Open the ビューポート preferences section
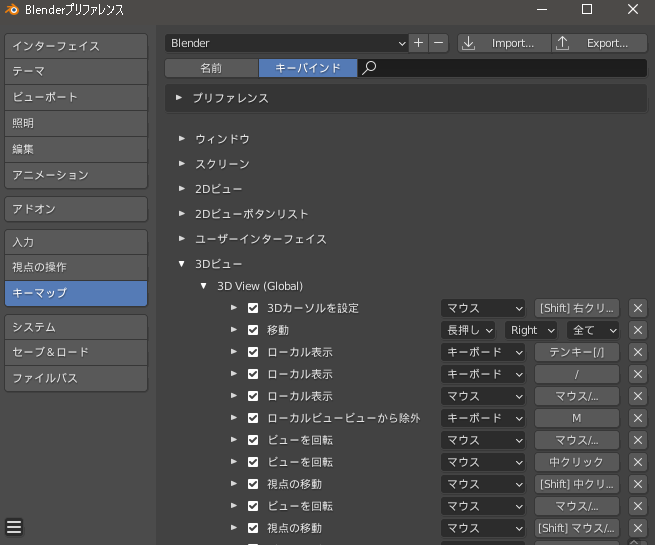This screenshot has height=545, width=655. point(76,97)
